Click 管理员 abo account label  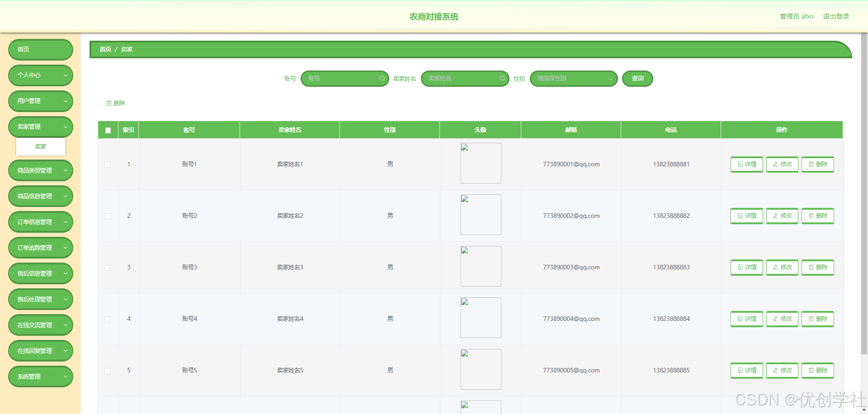point(797,16)
